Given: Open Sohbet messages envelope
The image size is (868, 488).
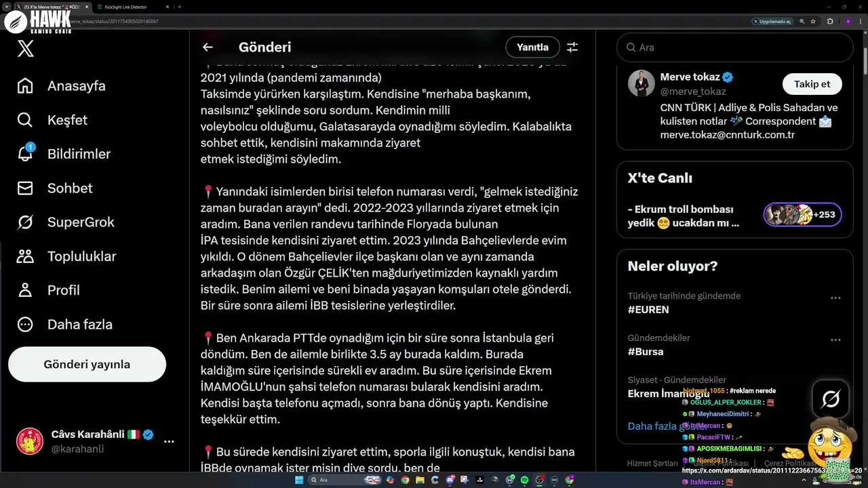Looking at the screenshot, I should coord(54,188).
